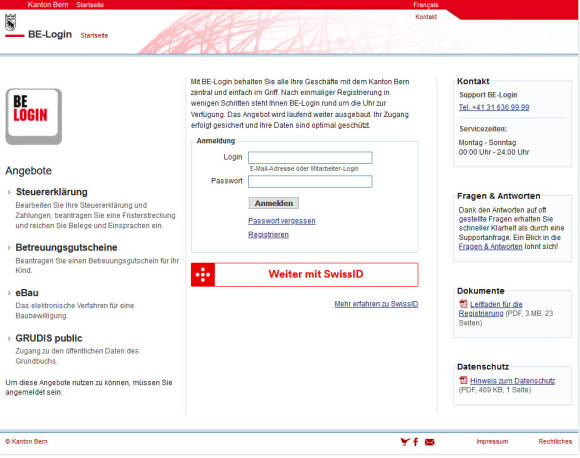Click the Angebote heading
580x458 pixels.
(28, 171)
